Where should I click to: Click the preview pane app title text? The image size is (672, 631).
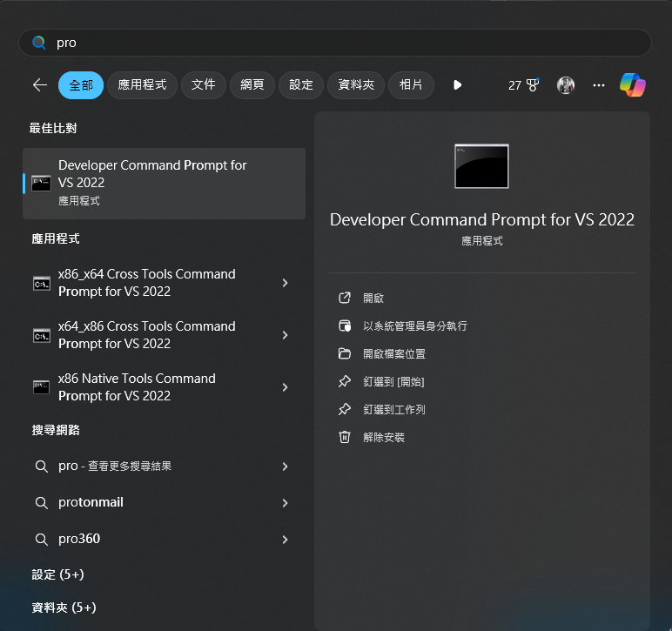click(x=481, y=219)
